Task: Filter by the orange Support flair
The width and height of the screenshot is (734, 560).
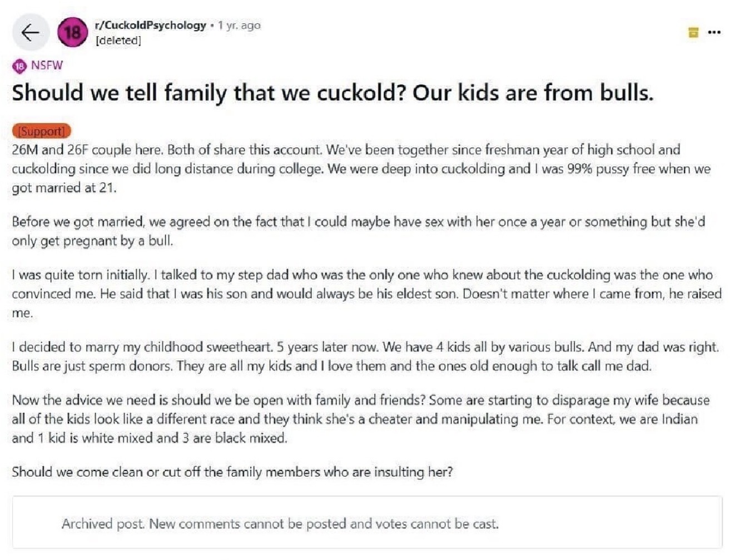Action: point(41,131)
